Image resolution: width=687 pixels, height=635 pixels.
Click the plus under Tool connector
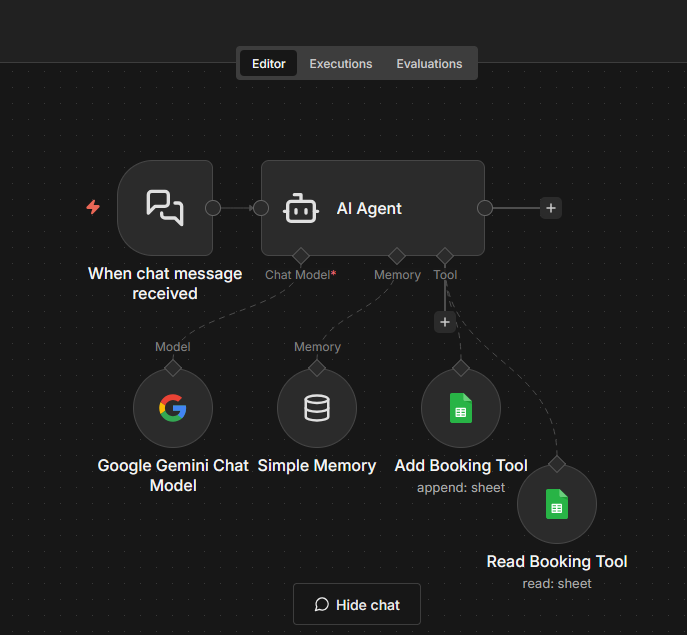[445, 322]
